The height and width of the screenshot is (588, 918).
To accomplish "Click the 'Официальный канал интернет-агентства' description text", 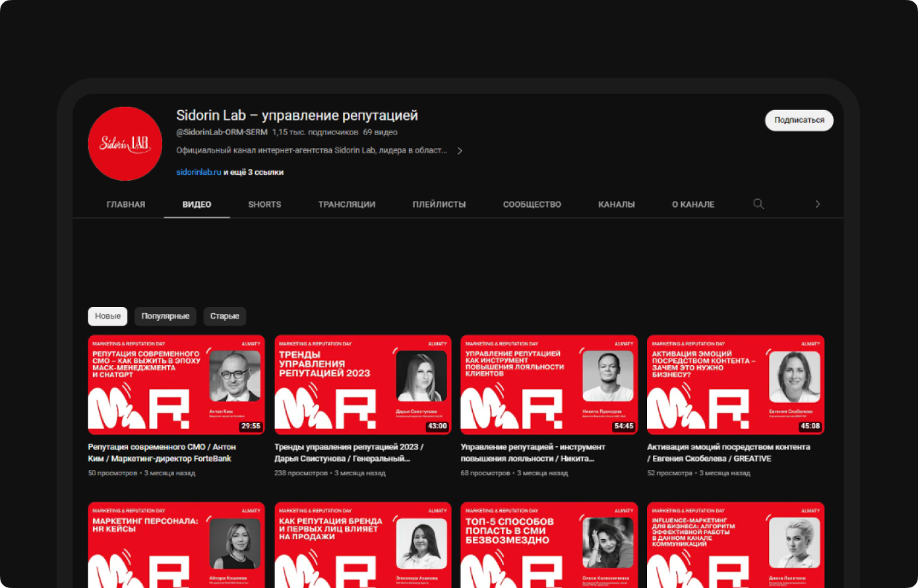I will [x=311, y=151].
